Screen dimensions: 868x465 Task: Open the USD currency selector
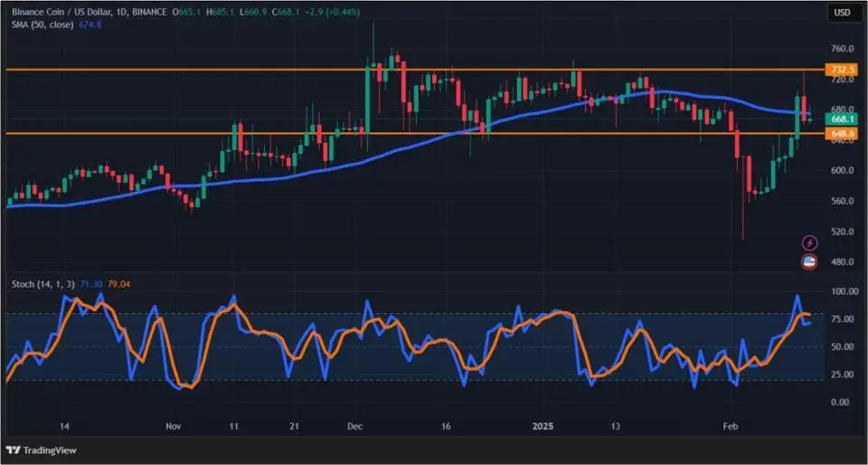[844, 13]
